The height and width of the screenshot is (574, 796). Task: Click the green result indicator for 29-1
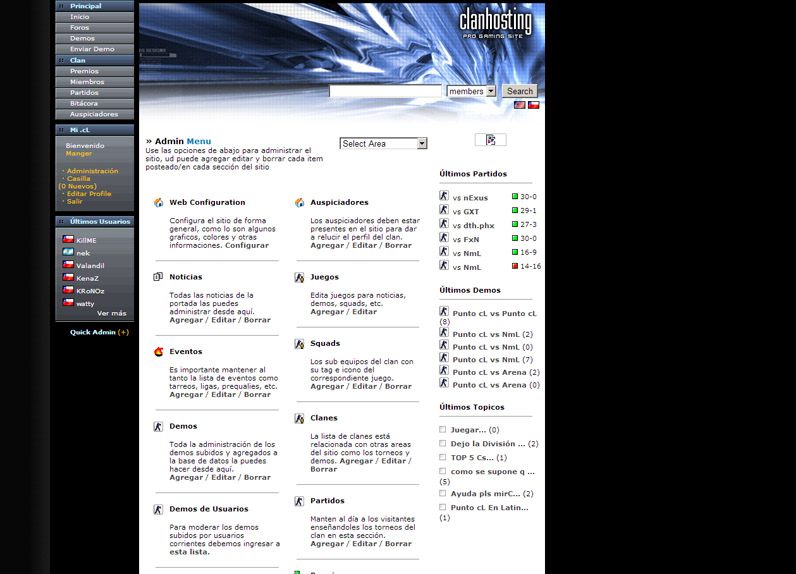(x=515, y=210)
